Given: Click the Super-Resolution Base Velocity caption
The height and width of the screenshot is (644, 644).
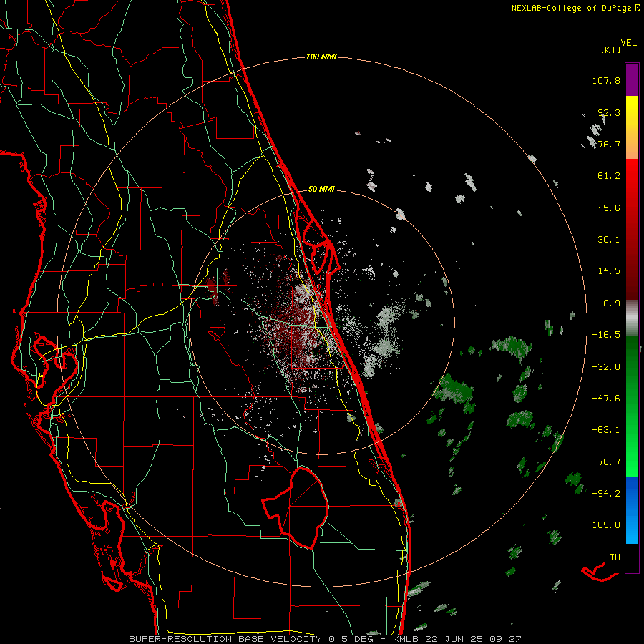Looking at the screenshot, I should pos(325,639).
